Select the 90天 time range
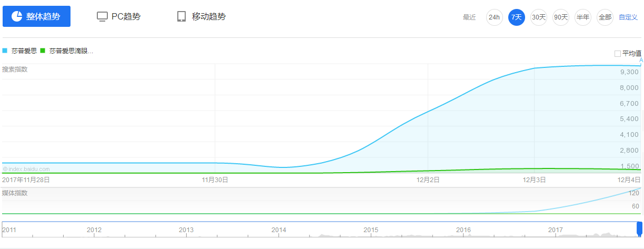Screen dimensions: 644x249 (x=561, y=17)
